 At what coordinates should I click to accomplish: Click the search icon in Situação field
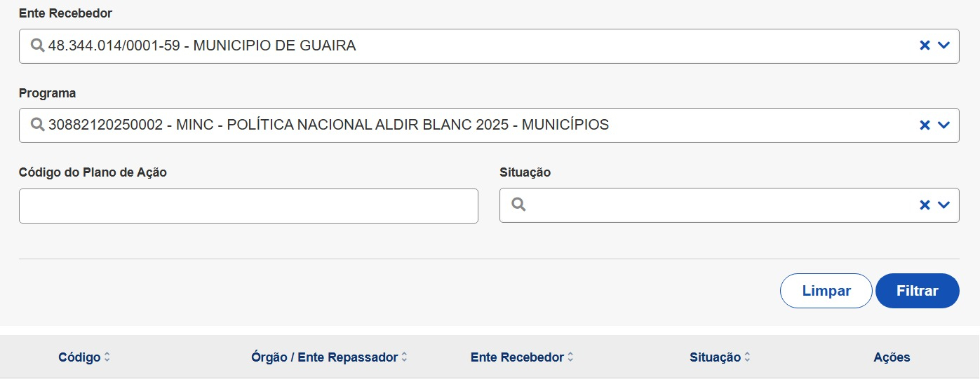[x=518, y=205]
